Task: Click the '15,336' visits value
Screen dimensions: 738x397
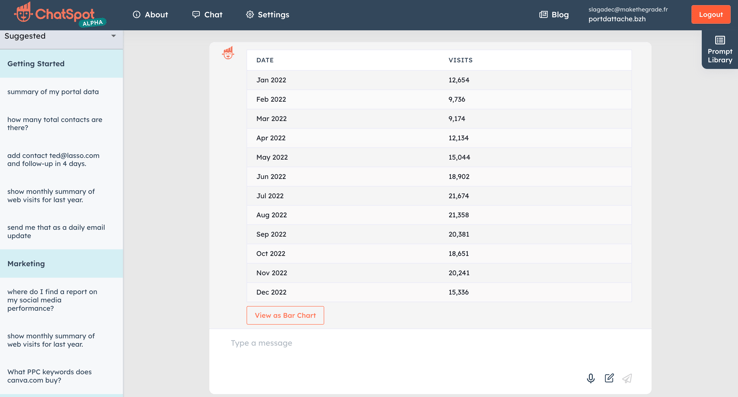Action: pyautogui.click(x=458, y=292)
